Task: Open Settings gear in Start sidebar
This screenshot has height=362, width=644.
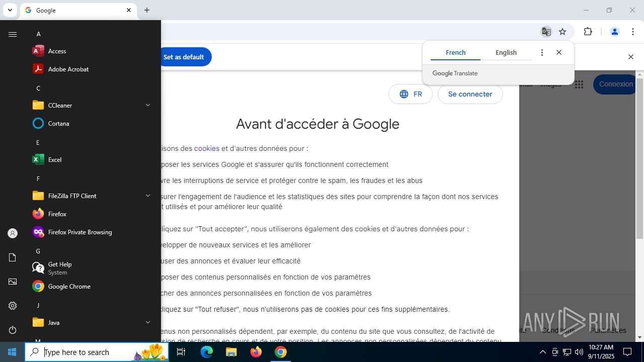Action: point(13,306)
